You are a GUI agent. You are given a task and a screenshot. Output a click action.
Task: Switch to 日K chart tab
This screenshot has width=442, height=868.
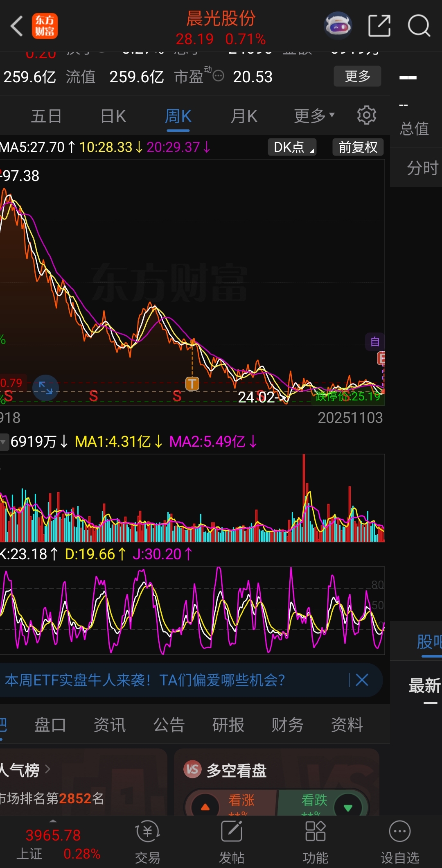113,116
